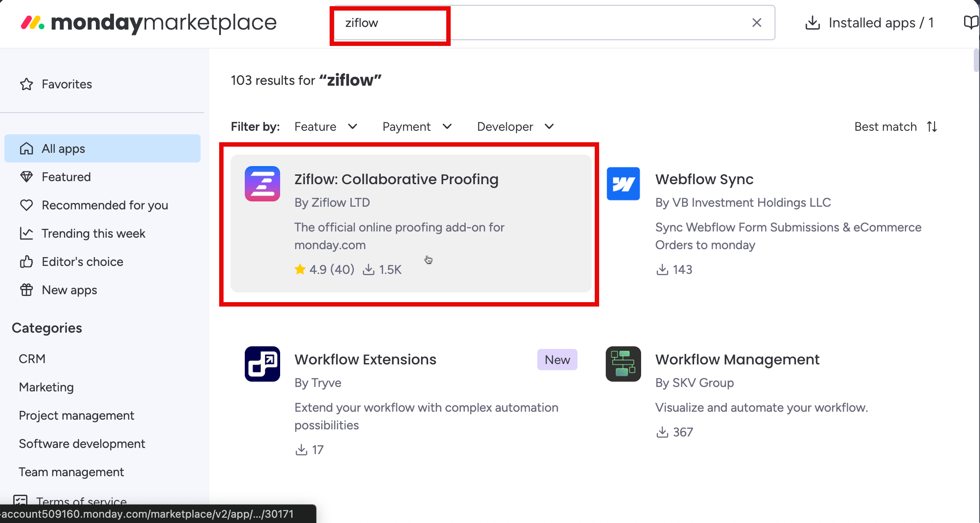Select Featured in the sidebar
The height and width of the screenshot is (523, 980).
coord(66,177)
